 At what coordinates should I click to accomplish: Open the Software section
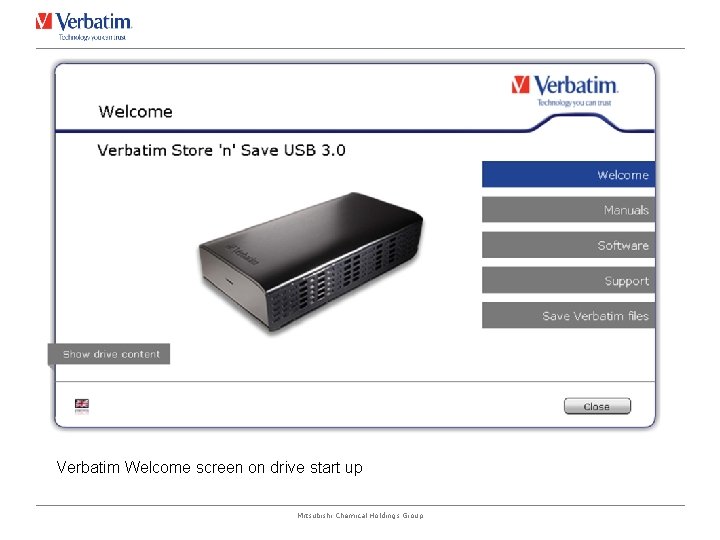coord(568,245)
